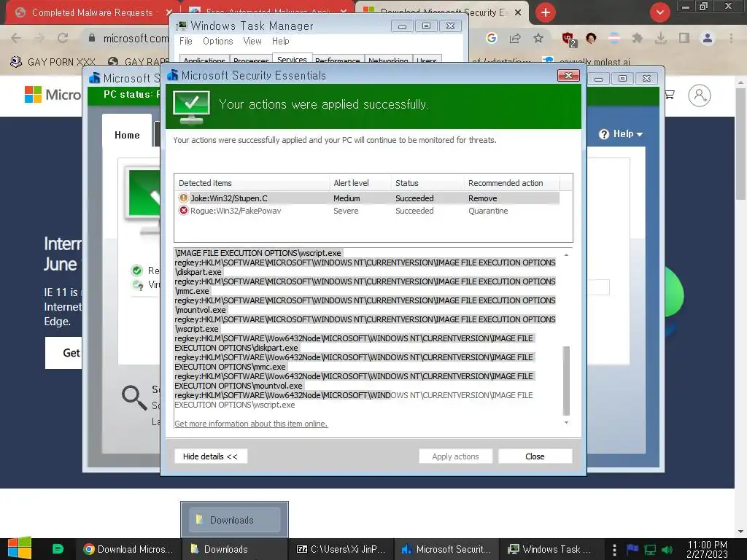Switch to Home tab in Security Essentials

[x=127, y=135]
